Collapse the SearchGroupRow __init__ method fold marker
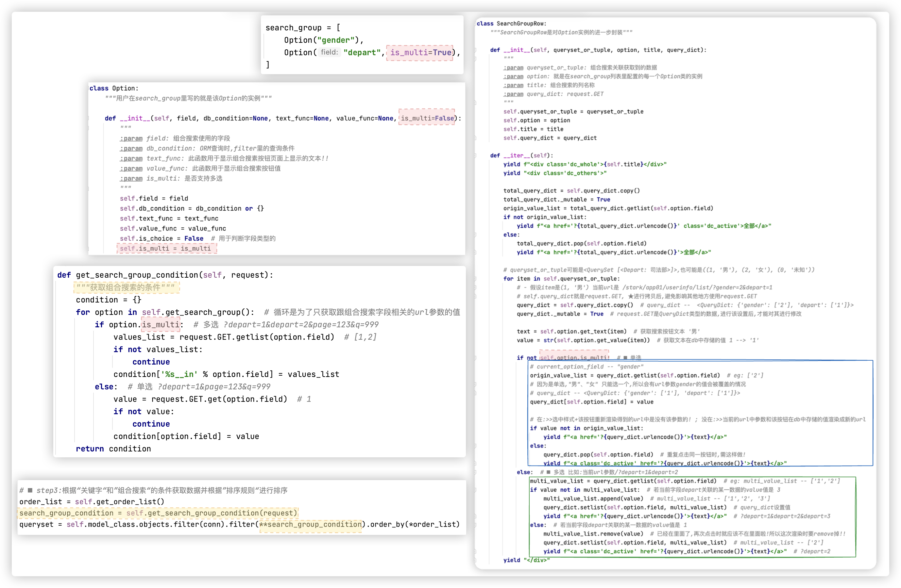 [475, 50]
